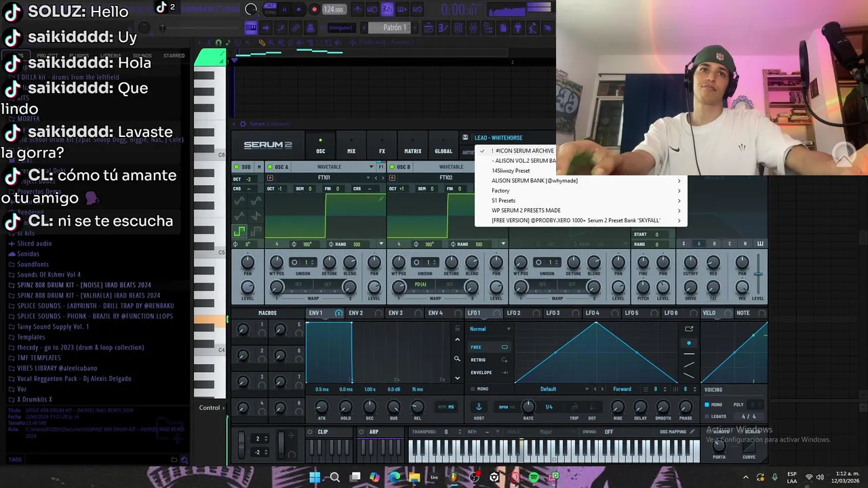This screenshot has width=868, height=488.
Task: Enable the LEGATO checkbox
Action: tap(707, 416)
